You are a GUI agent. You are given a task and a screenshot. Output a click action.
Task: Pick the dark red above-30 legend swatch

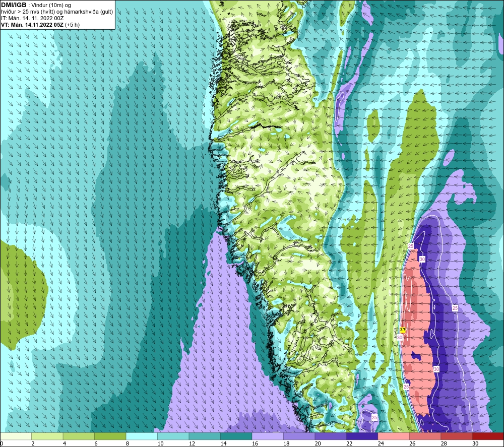(x=488, y=436)
